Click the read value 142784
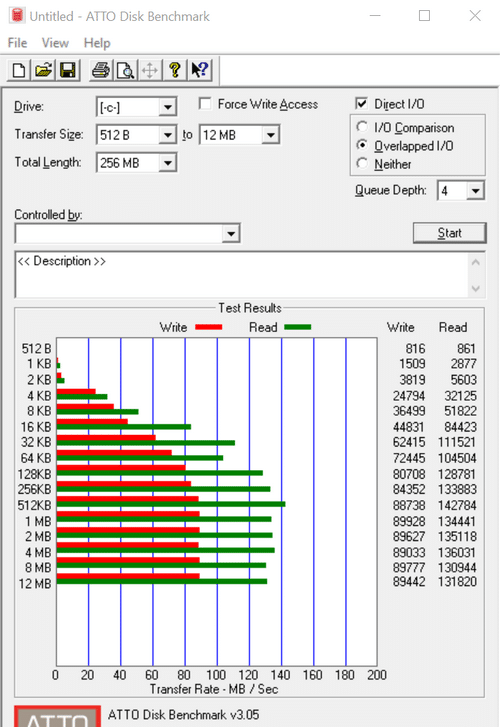 point(457,505)
